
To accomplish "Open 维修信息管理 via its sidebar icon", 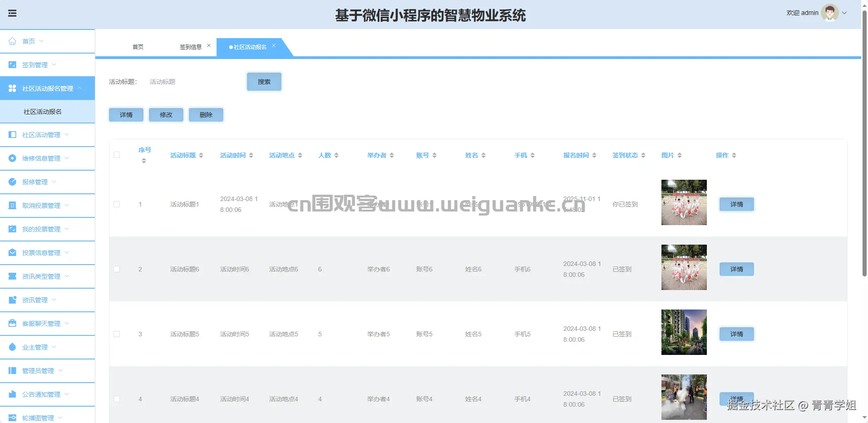I will point(12,158).
